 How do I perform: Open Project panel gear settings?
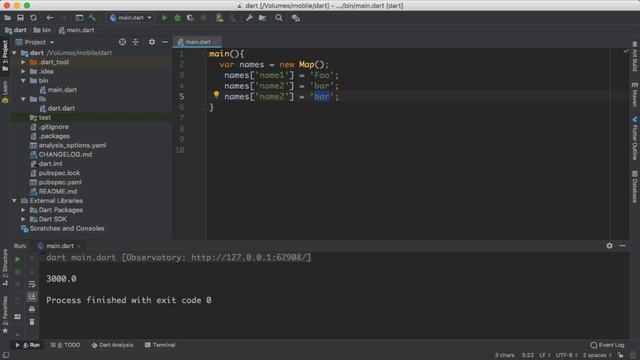(x=152, y=42)
